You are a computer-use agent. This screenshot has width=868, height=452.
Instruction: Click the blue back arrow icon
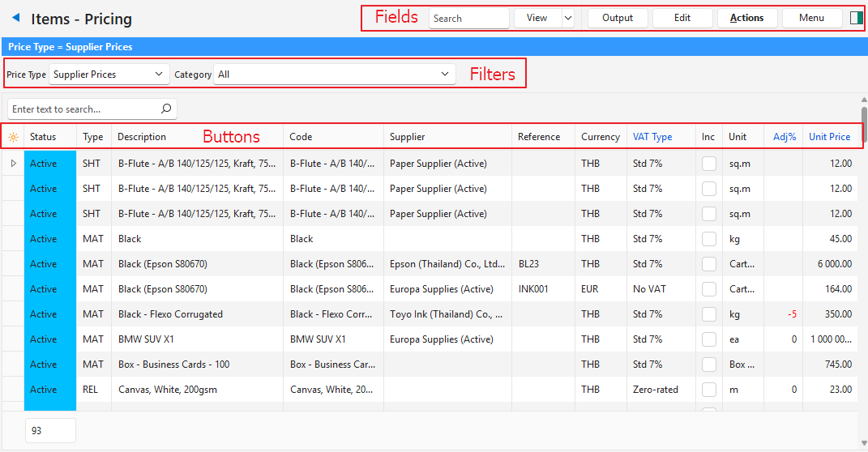(x=16, y=18)
